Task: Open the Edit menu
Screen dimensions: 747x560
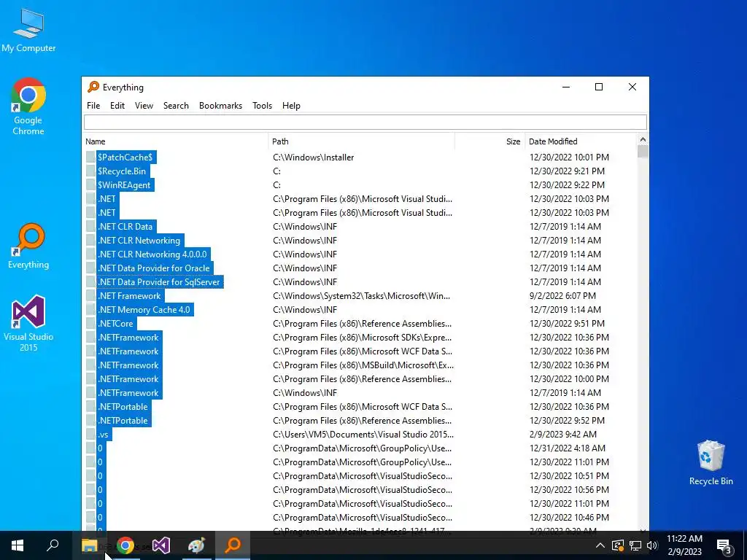Action: click(117, 106)
